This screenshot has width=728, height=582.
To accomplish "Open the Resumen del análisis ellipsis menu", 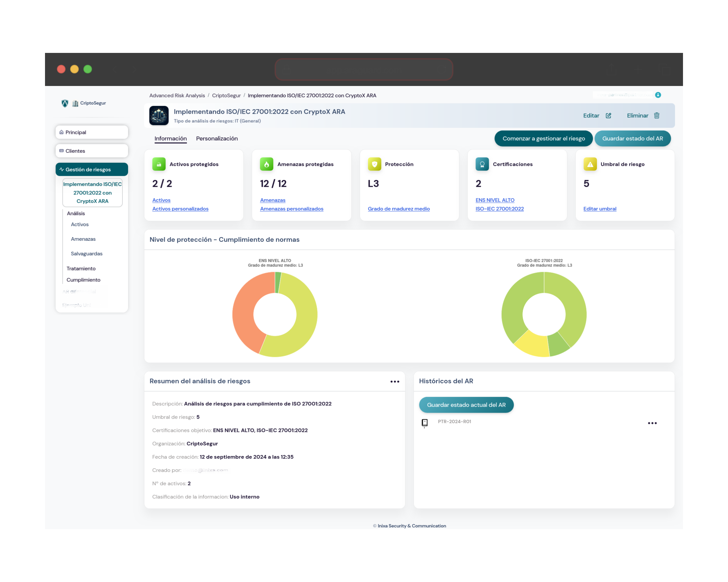I will click(394, 381).
